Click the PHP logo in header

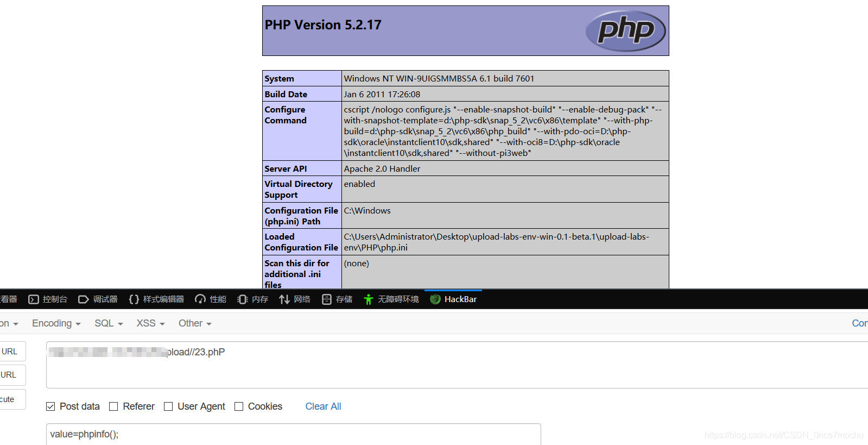coord(626,31)
